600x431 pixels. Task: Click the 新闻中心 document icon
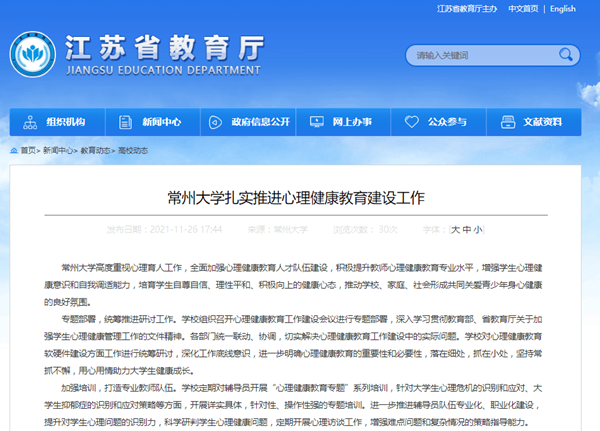126,122
